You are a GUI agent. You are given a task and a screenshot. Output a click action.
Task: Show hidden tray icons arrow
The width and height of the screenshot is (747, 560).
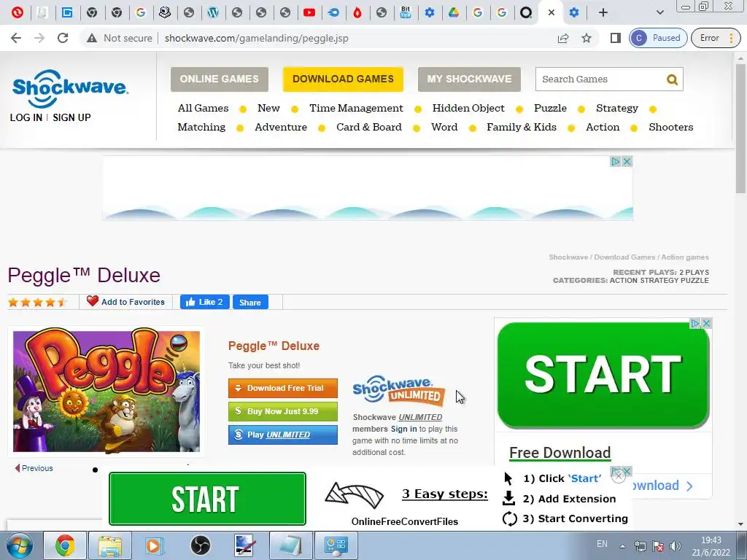pos(622,546)
